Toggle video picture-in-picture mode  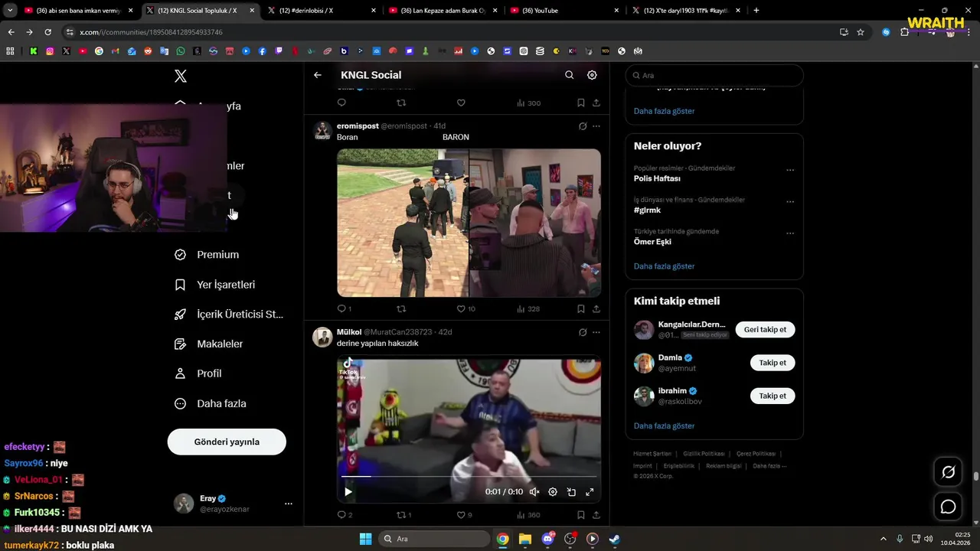pyautogui.click(x=571, y=492)
